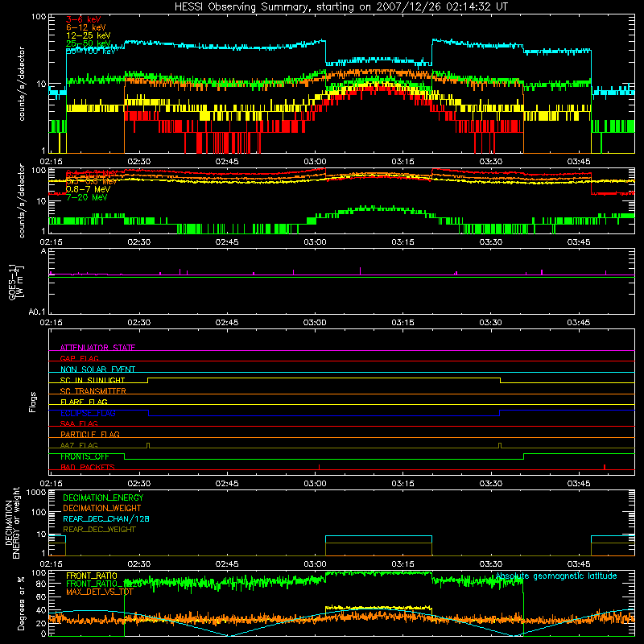Select the 6-12 keV legend label
Screen dimensions: 644x644
click(86, 27)
